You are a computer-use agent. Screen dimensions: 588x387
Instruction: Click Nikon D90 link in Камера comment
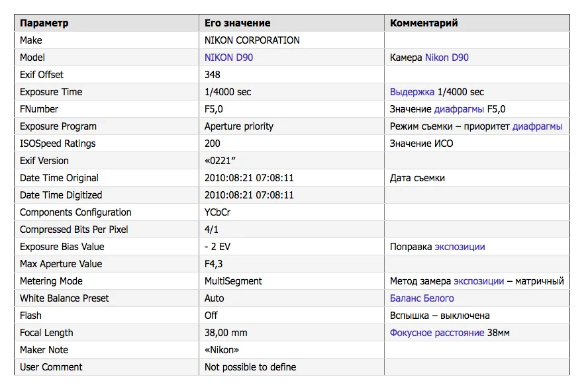(x=446, y=58)
